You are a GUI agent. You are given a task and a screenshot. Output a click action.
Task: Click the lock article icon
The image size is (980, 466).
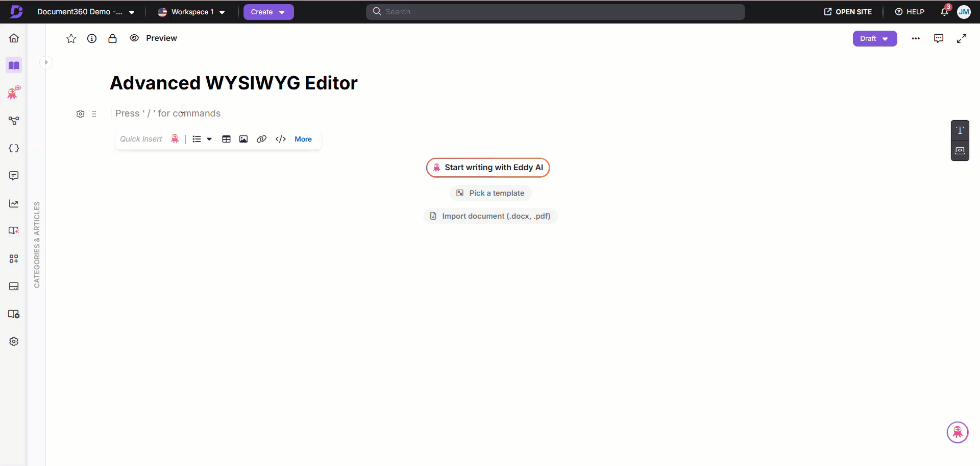coord(113,38)
